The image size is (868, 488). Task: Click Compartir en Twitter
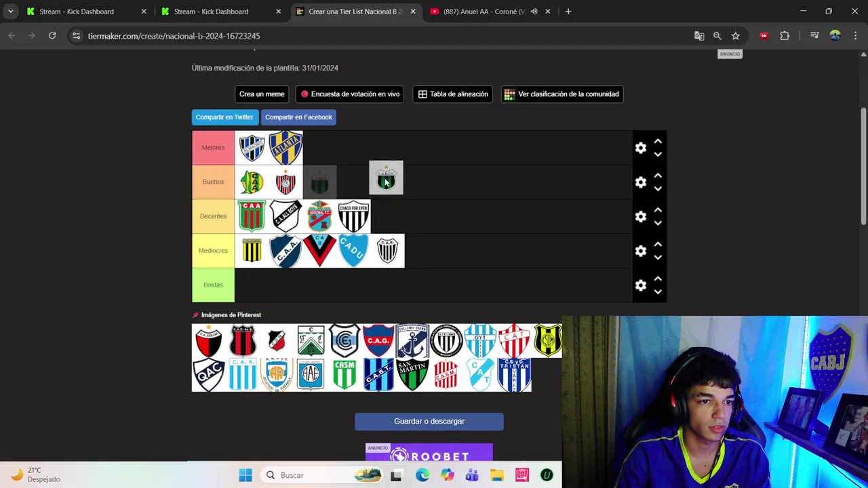coord(224,117)
